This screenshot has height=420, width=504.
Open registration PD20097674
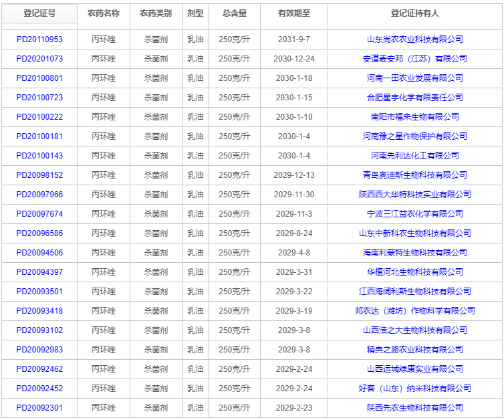39,214
